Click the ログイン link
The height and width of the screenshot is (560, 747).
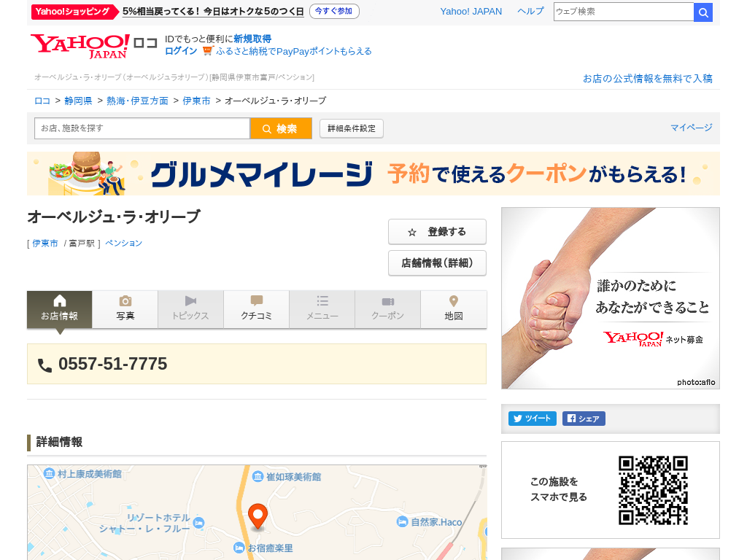pyautogui.click(x=181, y=51)
